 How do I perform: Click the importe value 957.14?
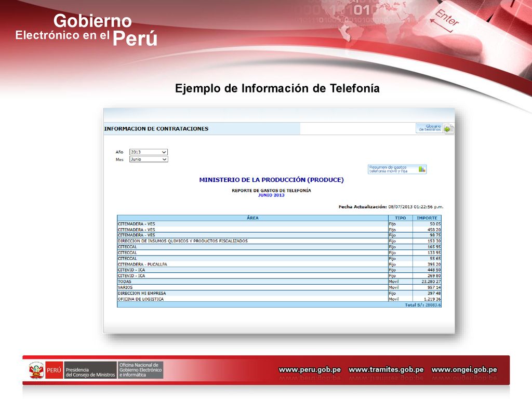(434, 287)
